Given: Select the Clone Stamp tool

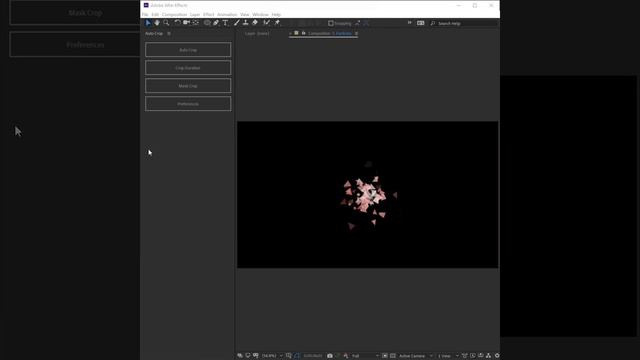Looking at the screenshot, I should pyautogui.click(x=245, y=23).
